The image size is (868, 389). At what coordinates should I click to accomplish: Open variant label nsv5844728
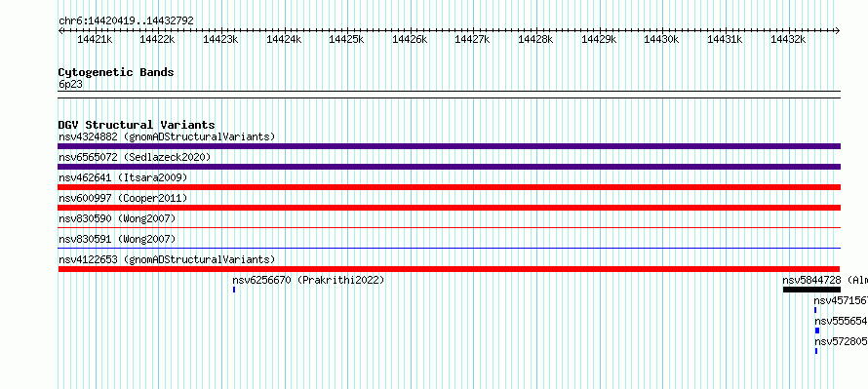[x=812, y=280]
